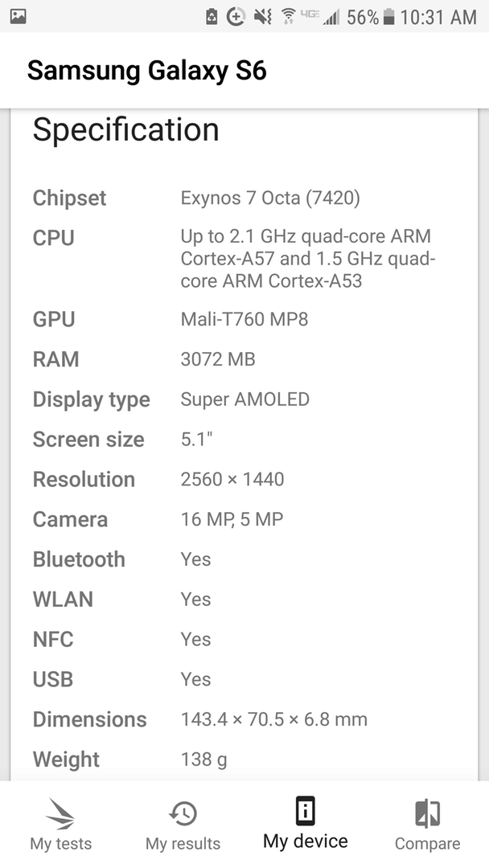Tap the Display type Super AMOLED row
The height and width of the screenshot is (868, 489).
click(x=244, y=399)
